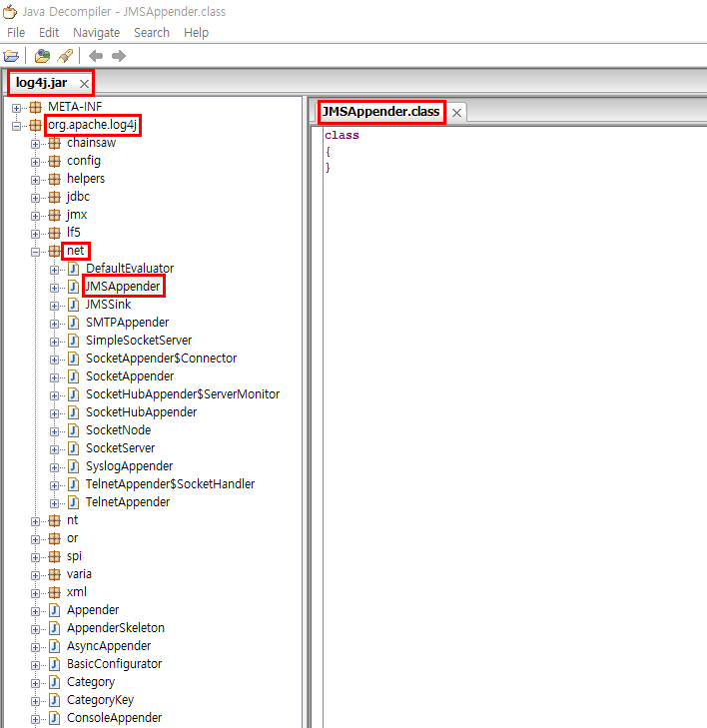This screenshot has height=728, width=707.
Task: Select TelnetAppender$SocketHandler in the tree
Action: (171, 484)
